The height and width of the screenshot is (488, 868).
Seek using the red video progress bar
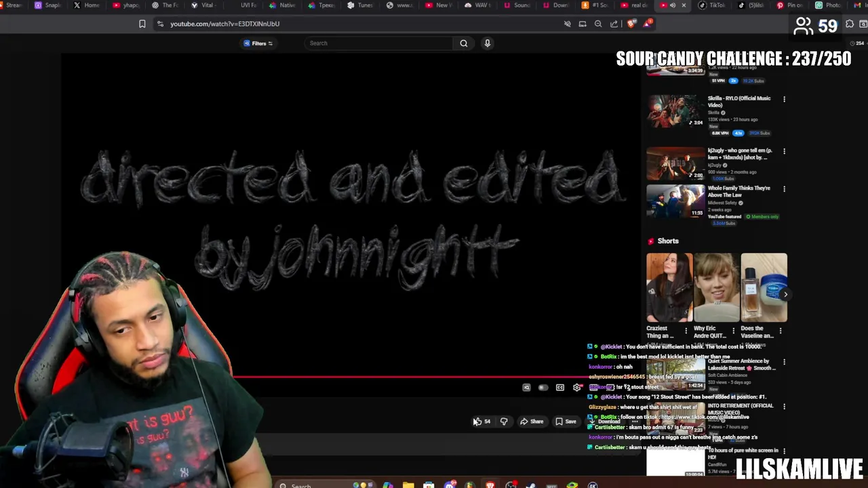click(410, 377)
